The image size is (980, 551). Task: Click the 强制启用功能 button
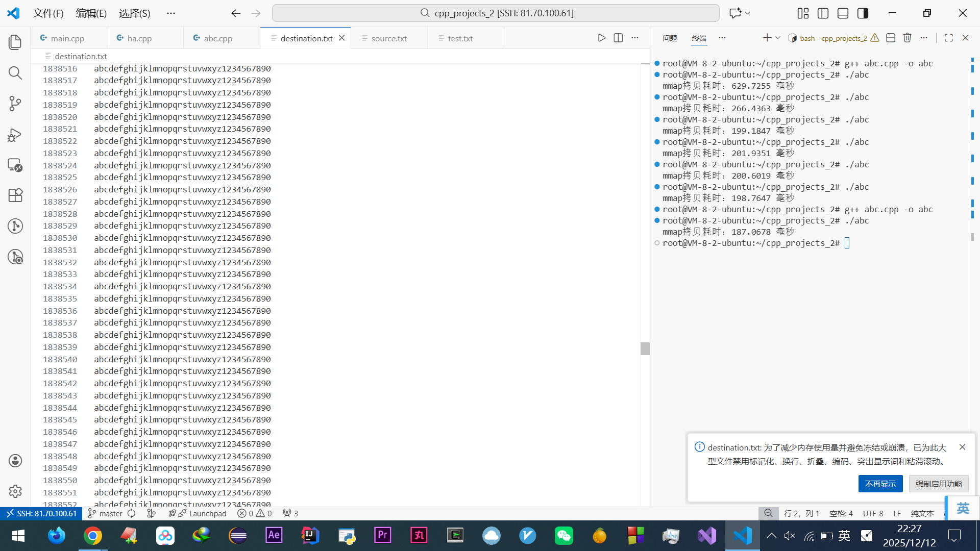click(x=938, y=484)
